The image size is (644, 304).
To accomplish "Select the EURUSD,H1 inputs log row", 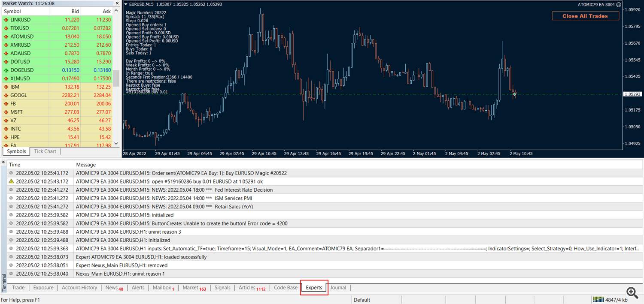I will [325, 249].
